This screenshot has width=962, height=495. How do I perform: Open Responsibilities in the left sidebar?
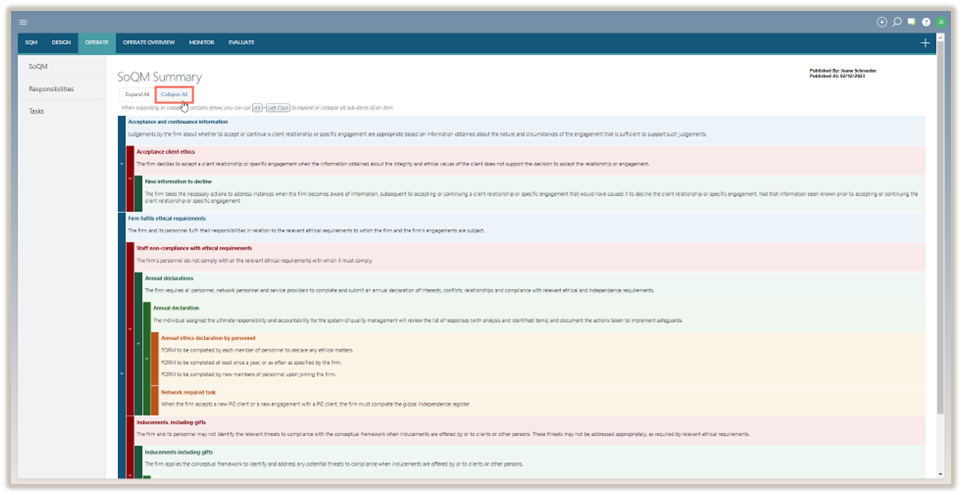pyautogui.click(x=50, y=88)
